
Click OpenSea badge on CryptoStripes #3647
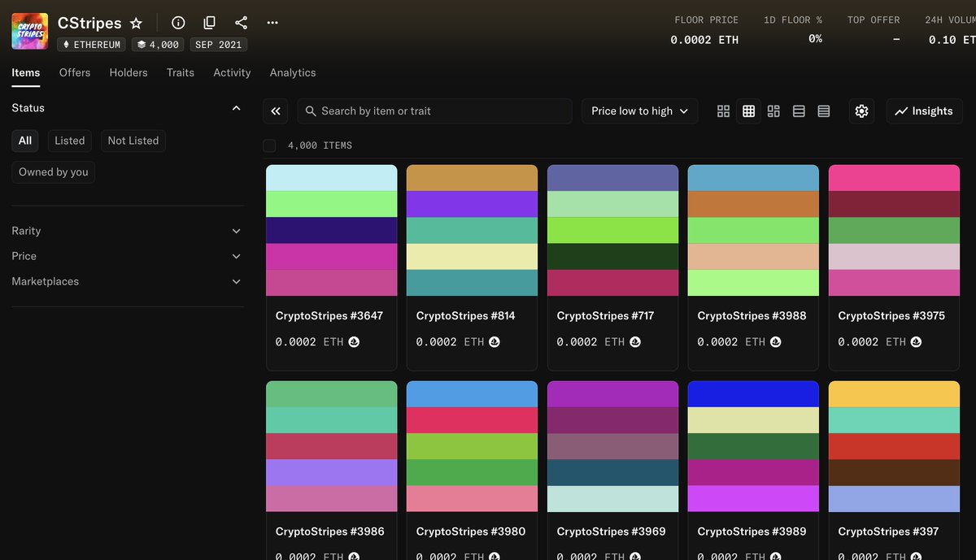[x=354, y=342]
